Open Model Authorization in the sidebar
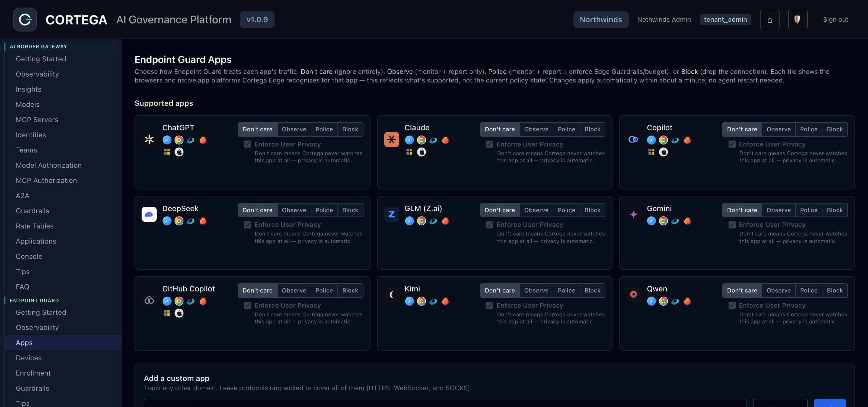 click(63, 165)
